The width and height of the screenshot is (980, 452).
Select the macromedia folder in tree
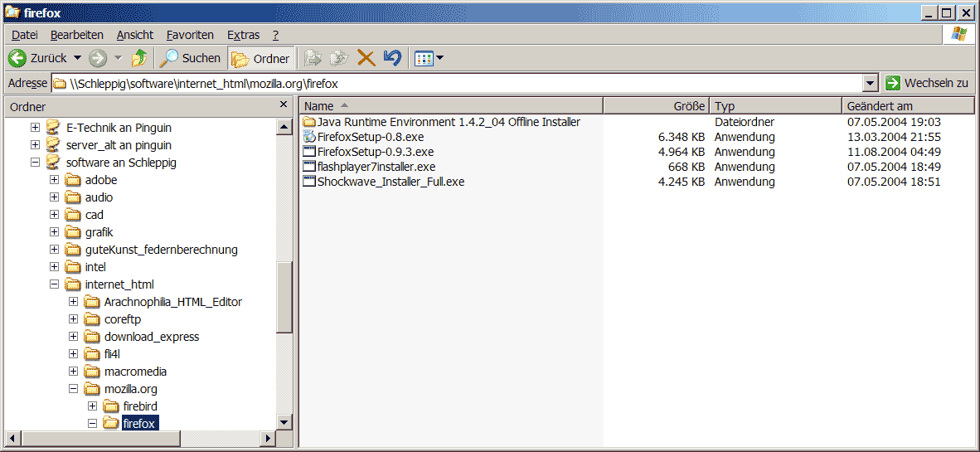click(136, 372)
